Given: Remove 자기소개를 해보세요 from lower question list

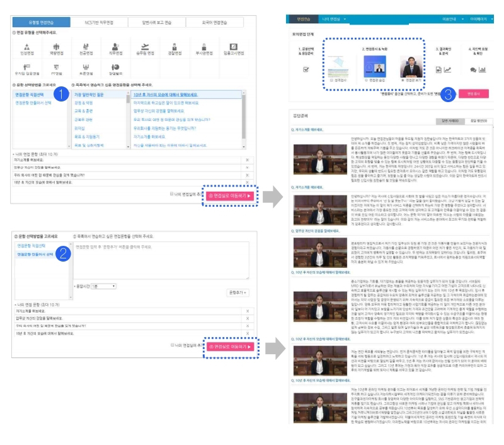Looking at the screenshot, I should coord(248,311).
